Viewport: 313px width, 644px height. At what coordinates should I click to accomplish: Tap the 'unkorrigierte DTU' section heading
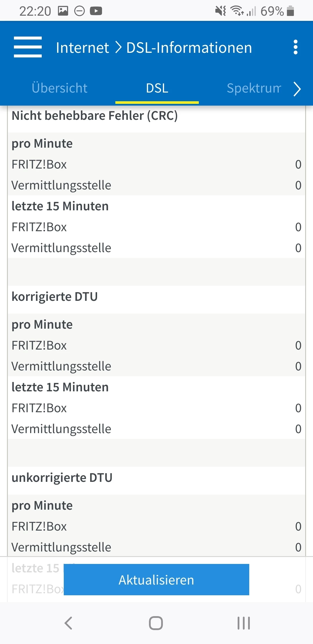click(62, 478)
